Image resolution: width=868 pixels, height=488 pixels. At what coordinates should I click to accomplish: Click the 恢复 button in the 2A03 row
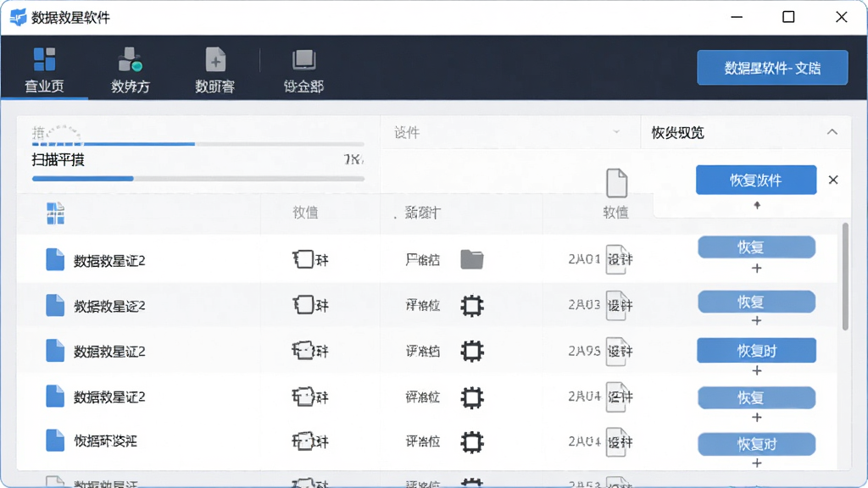756,302
